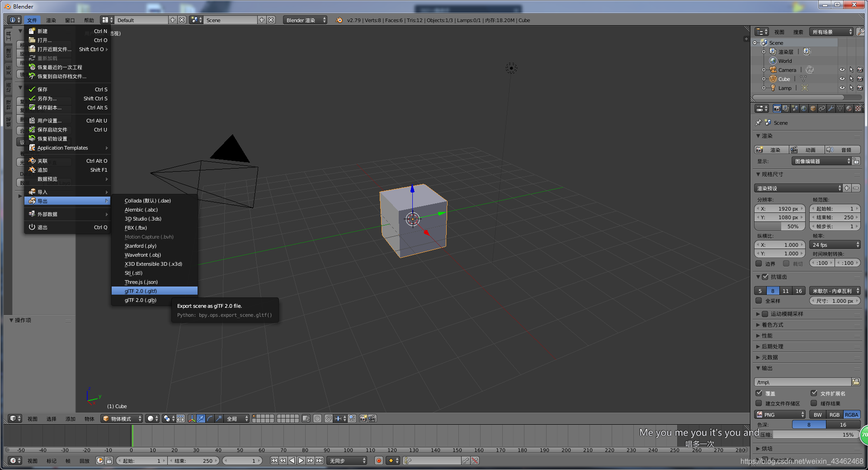Click the Lamp bulb icon in outliner
Image resolution: width=868 pixels, height=470 pixels.
[x=773, y=88]
